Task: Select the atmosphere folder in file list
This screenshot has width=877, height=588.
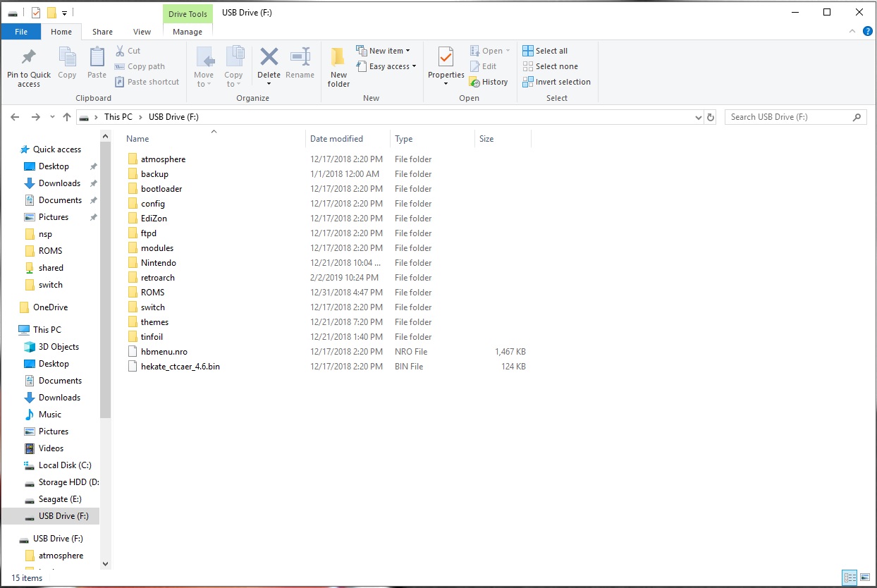Action: click(x=163, y=159)
